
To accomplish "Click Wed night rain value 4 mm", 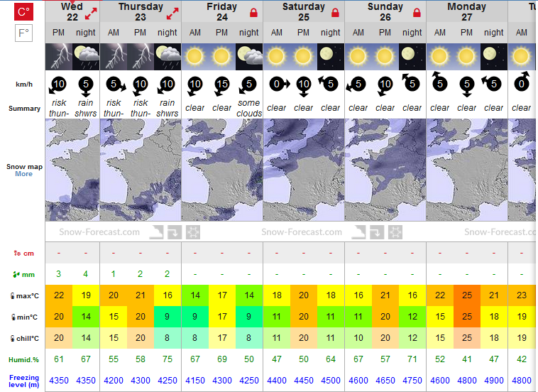I will point(86,274).
